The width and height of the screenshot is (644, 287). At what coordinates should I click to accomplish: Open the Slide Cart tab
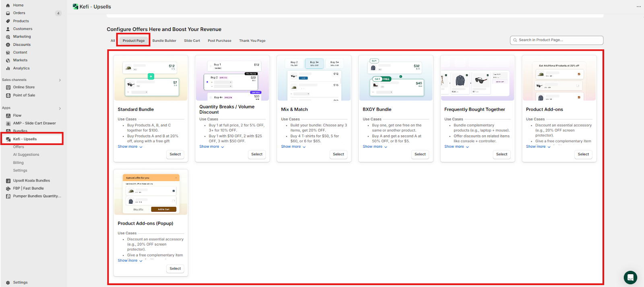pos(192,41)
